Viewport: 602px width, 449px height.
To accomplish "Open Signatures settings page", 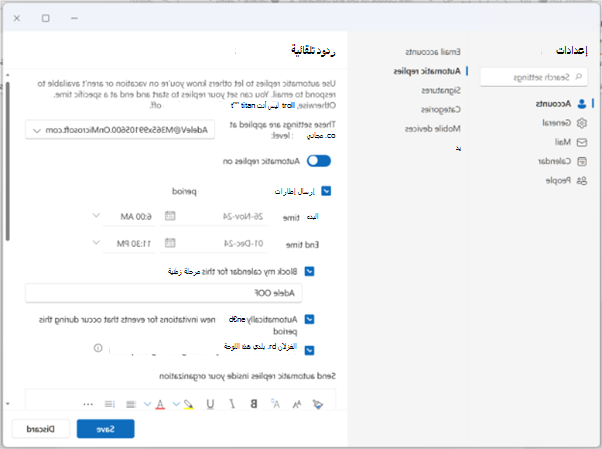I will (x=441, y=91).
